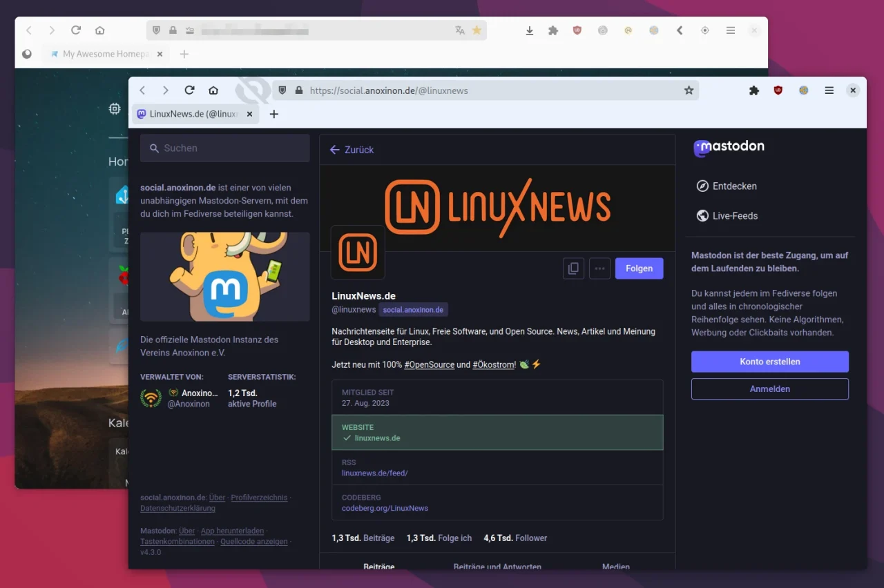Image resolution: width=884 pixels, height=588 pixels.
Task: Click the Firefox View icon in back window
Action: (x=27, y=54)
